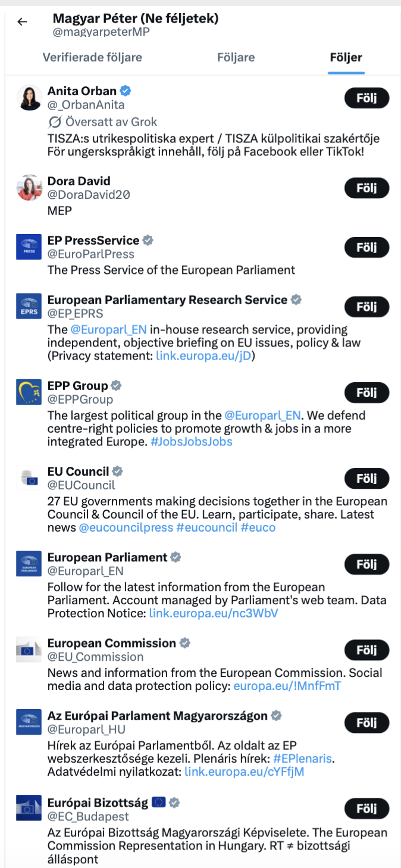Viewport: 401px width, 868px height.
Task: Open the EPP Group heart logo avatar
Action: 29,392
